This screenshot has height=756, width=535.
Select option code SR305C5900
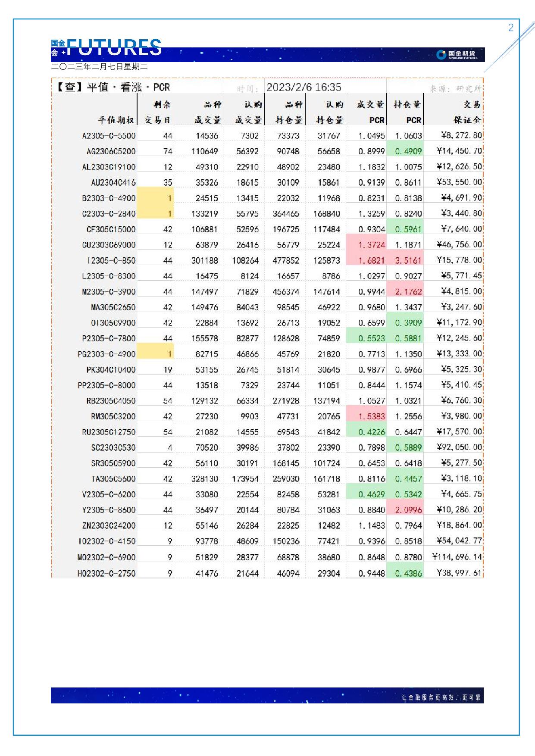[x=113, y=463]
